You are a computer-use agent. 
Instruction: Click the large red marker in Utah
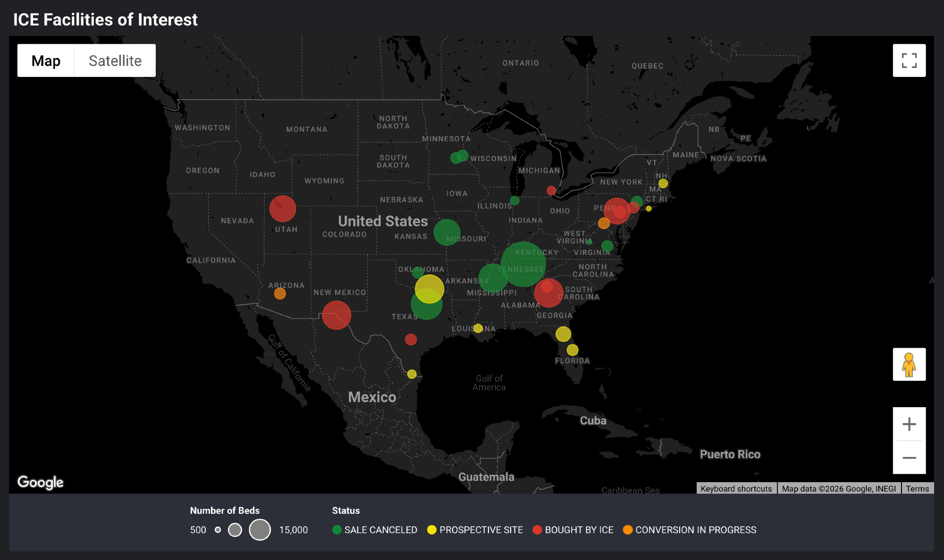tap(282, 209)
